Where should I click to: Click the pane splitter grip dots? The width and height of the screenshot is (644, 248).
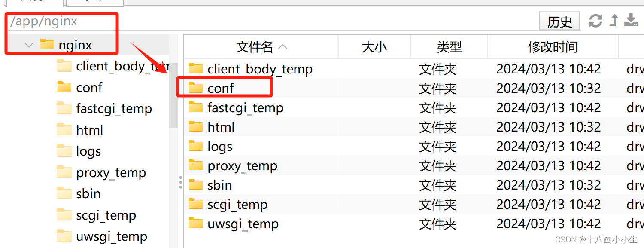(181, 182)
